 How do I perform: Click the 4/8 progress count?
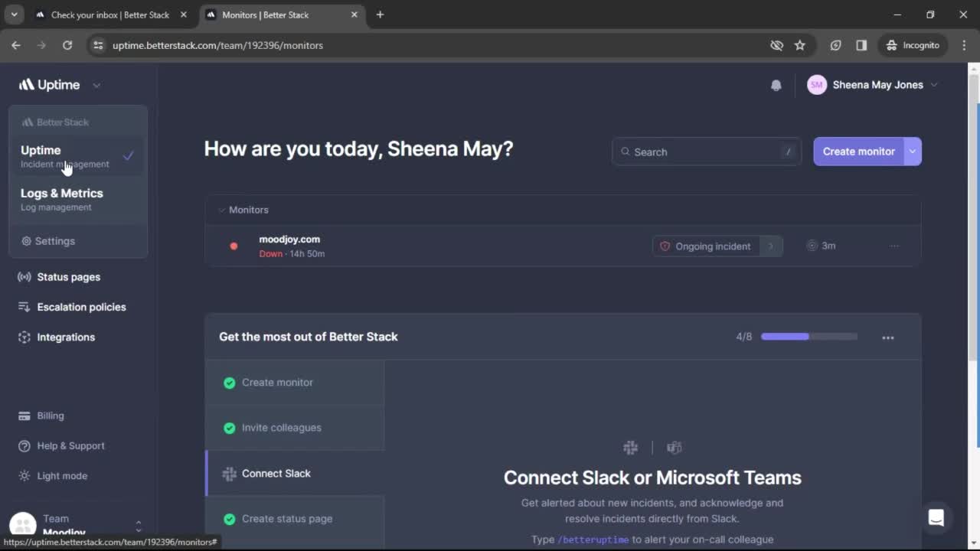(x=744, y=337)
